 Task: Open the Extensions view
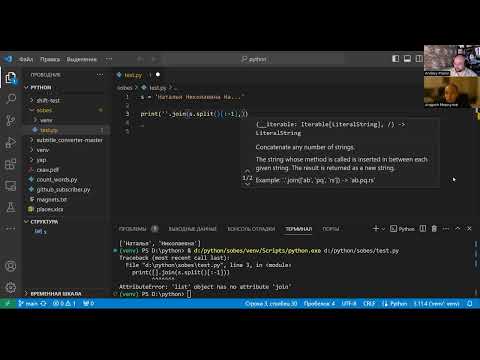(11, 164)
